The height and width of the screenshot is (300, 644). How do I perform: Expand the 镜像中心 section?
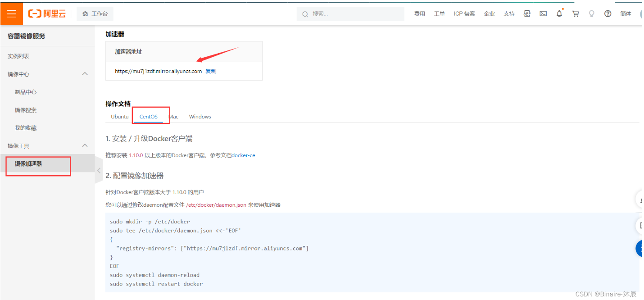click(85, 73)
